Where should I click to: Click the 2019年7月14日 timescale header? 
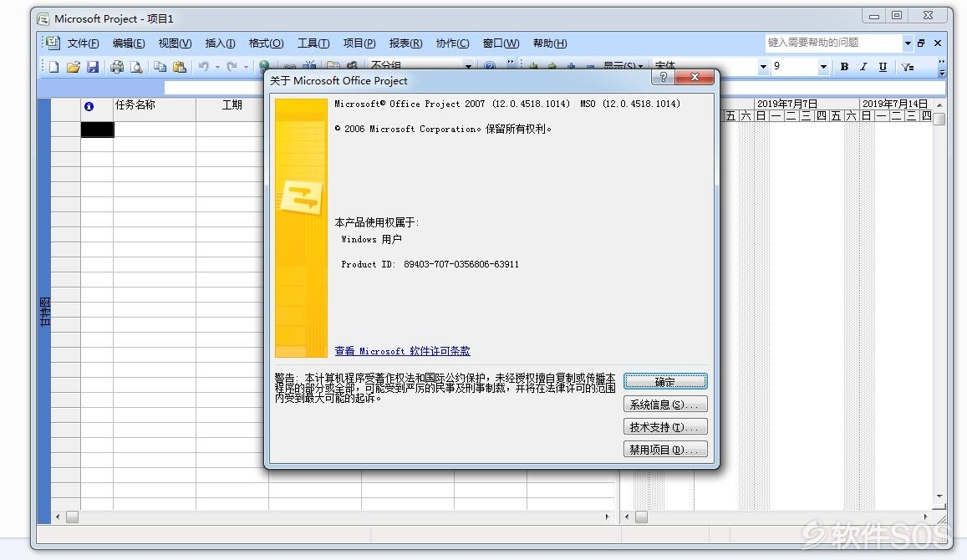coord(895,104)
